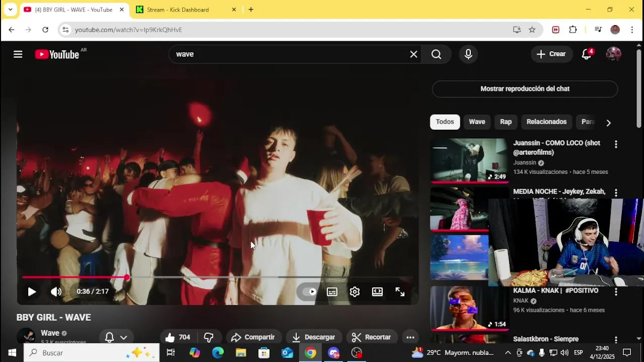Install the app from the address bar icon

tap(517, 30)
